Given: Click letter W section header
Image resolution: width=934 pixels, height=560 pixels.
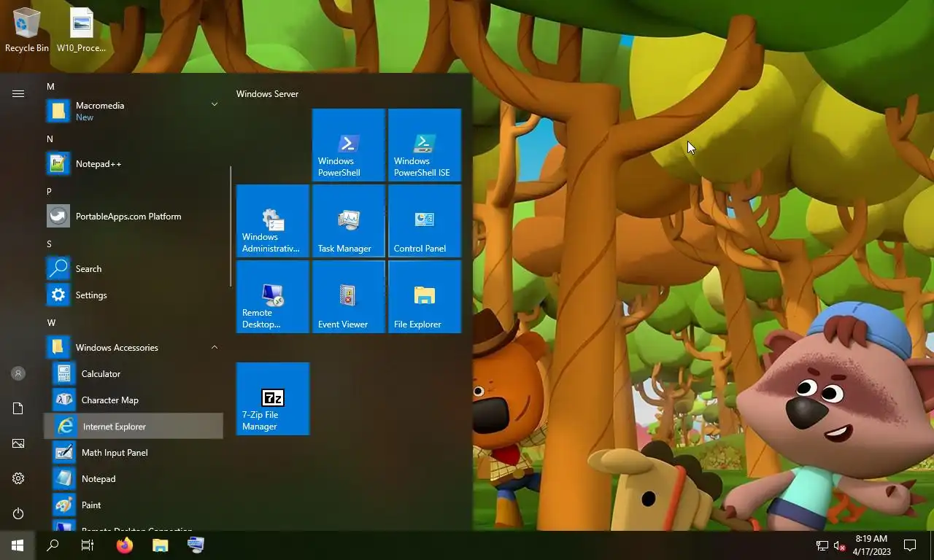Looking at the screenshot, I should pyautogui.click(x=51, y=322).
